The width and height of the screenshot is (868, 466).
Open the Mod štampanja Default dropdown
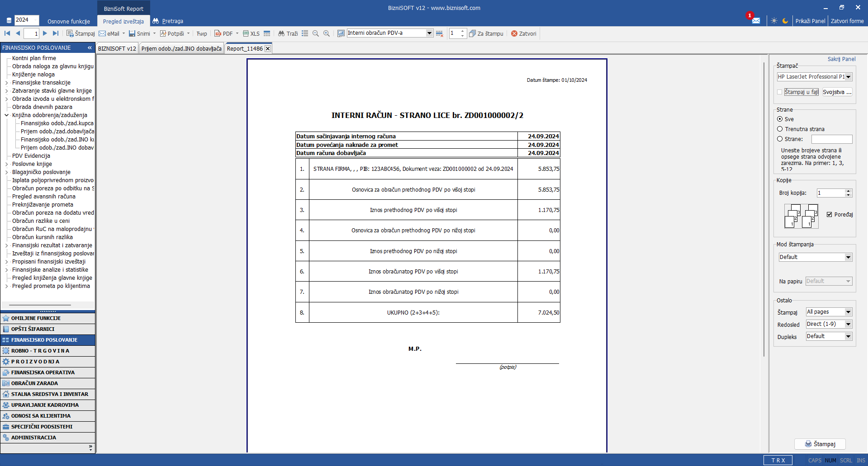coord(848,257)
